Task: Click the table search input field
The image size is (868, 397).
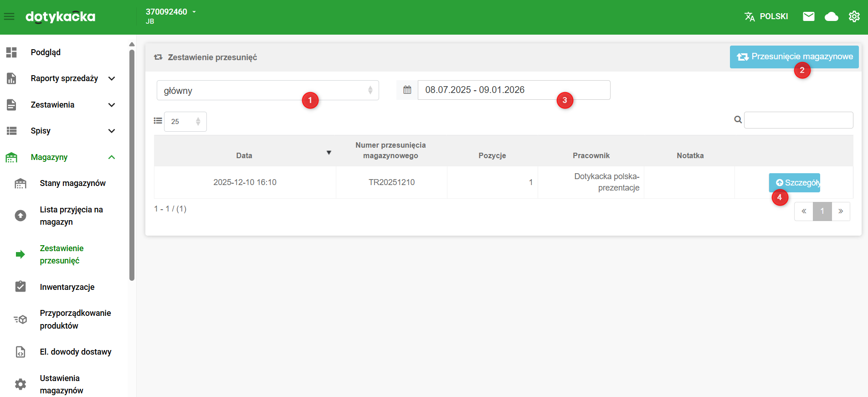Action: (x=798, y=120)
